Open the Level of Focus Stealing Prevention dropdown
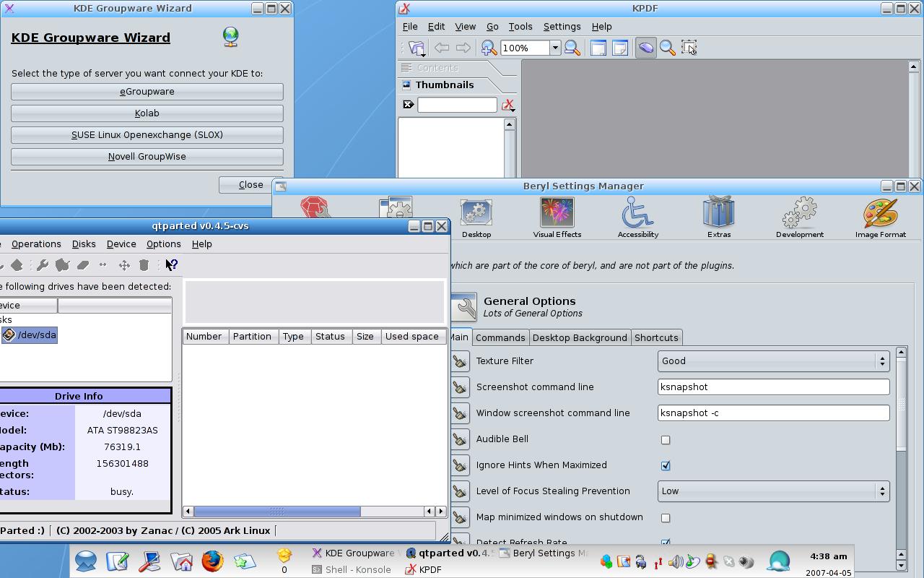924x578 pixels. pos(773,491)
